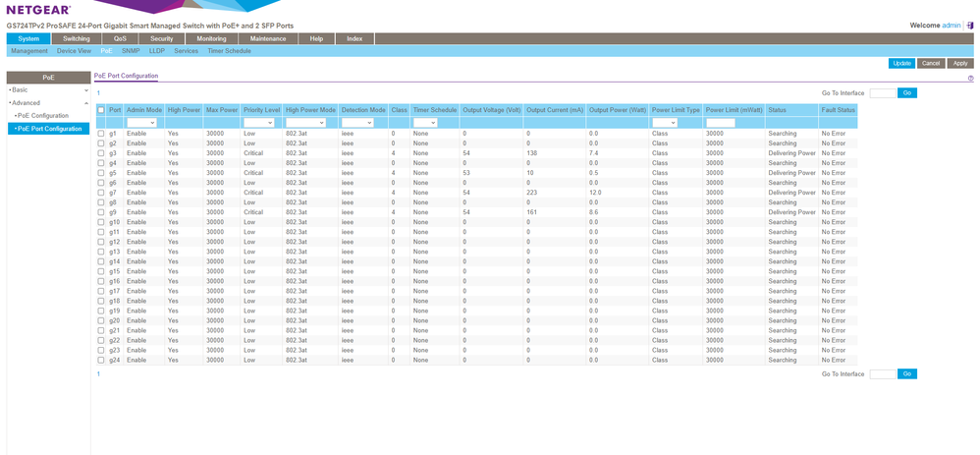
Task: Open the Priority Level dropdown
Action: click(260, 122)
